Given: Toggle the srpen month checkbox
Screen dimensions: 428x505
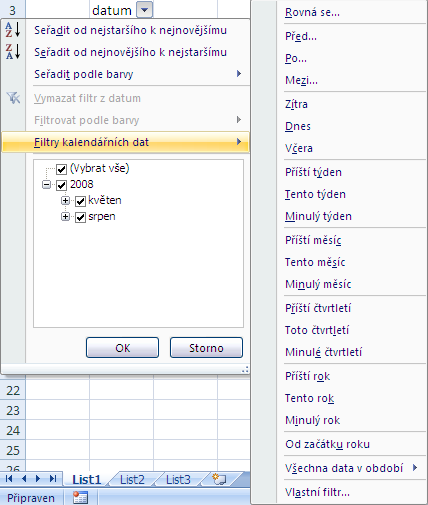Looking at the screenshot, I should [80, 217].
